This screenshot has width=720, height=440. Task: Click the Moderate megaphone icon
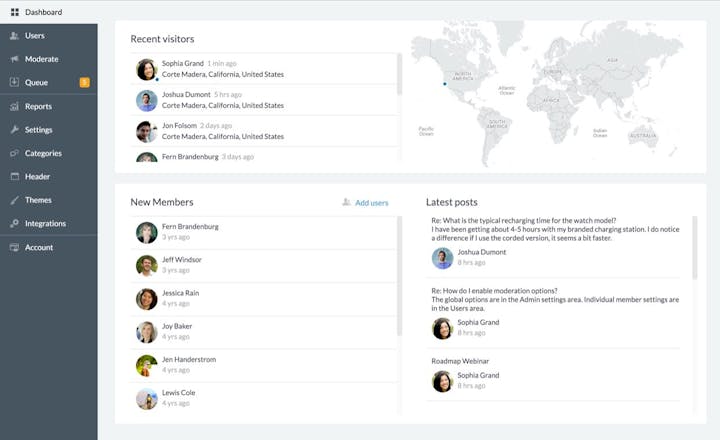tap(14, 59)
